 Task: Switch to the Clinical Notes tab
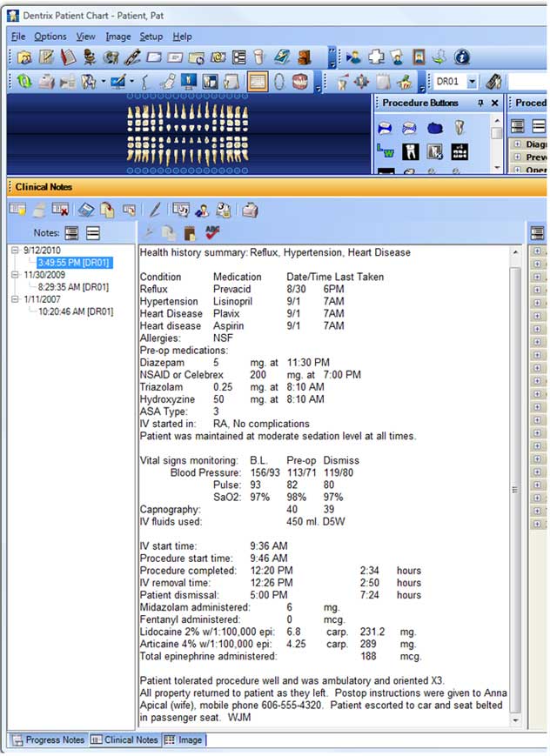(124, 739)
